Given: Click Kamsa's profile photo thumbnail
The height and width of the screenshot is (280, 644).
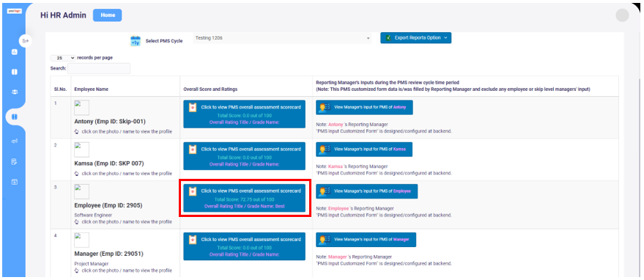Looking at the screenshot, I should click(81, 150).
